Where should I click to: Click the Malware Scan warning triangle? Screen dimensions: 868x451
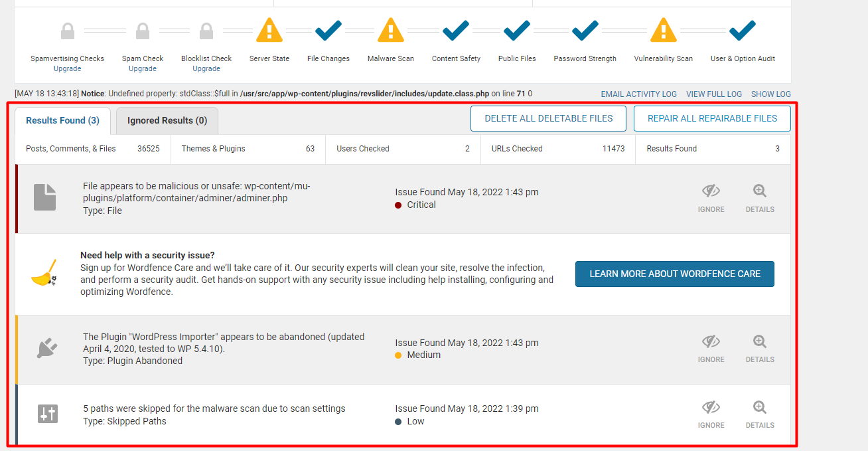390,30
